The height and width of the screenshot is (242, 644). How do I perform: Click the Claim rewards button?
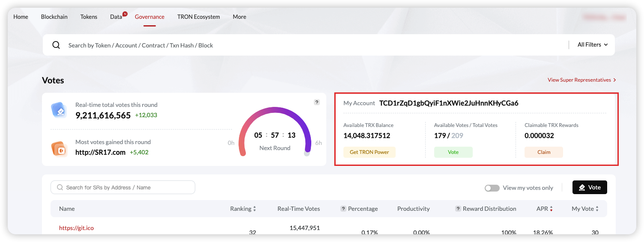(x=544, y=152)
